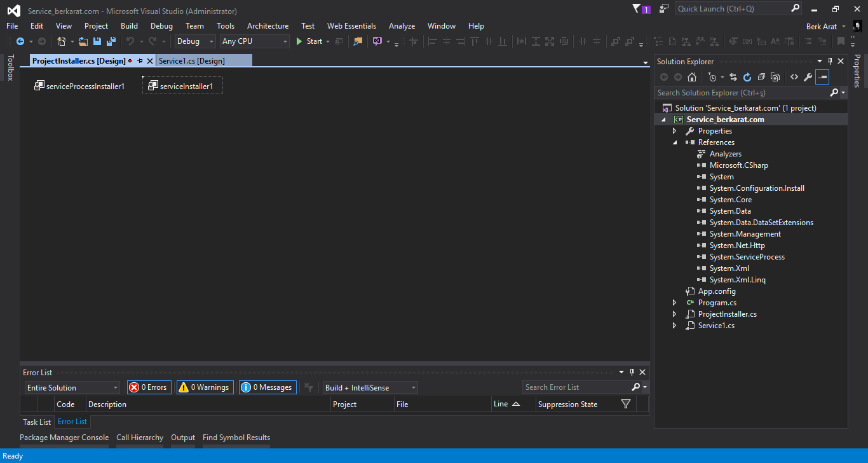868x463 pixels.
Task: Expand the Program.cs node
Action: click(x=675, y=303)
